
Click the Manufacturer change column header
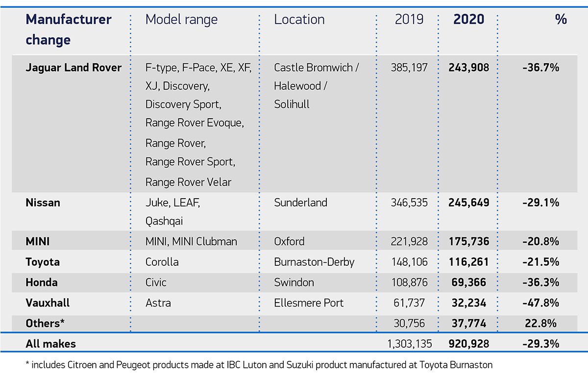68,29
